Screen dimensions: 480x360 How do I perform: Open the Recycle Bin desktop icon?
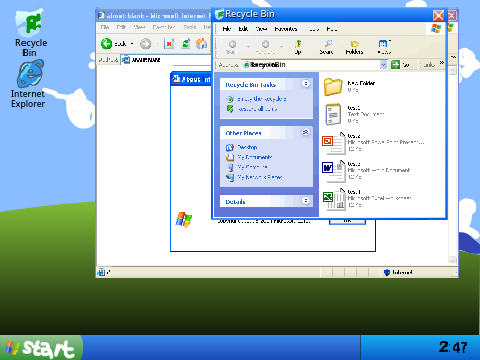(30, 33)
